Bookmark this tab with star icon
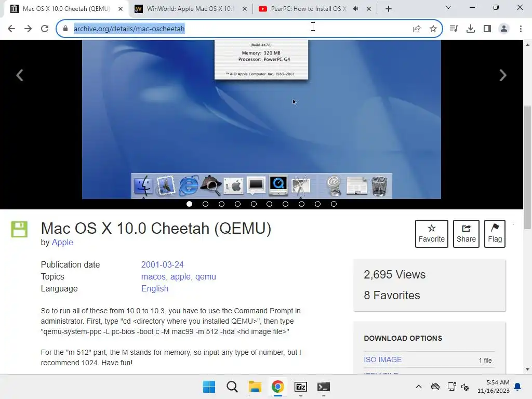Viewport: 532px width, 399px height. (433, 29)
